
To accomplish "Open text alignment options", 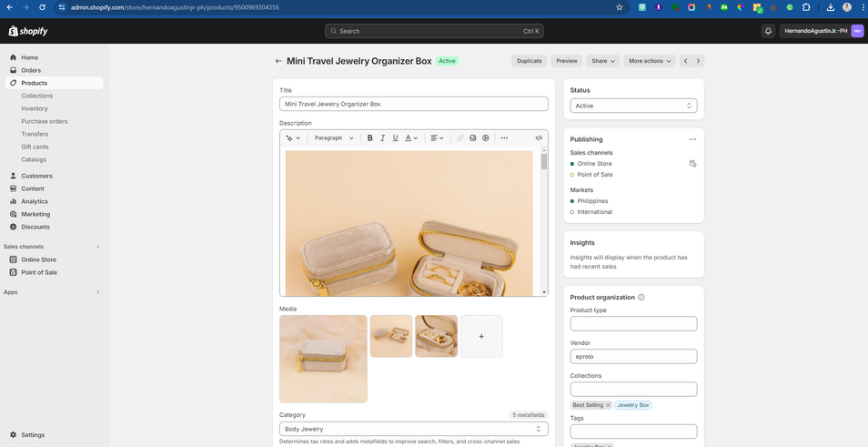I will [x=437, y=137].
